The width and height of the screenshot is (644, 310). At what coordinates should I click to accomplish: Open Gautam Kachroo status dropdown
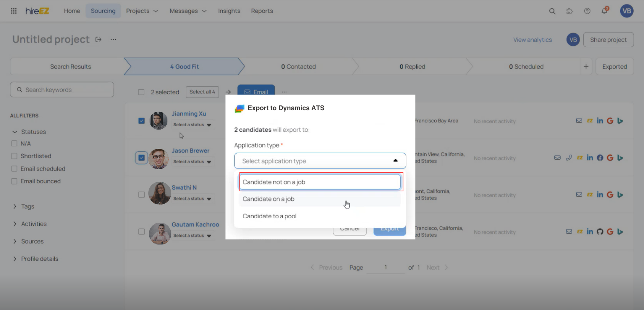click(192, 235)
